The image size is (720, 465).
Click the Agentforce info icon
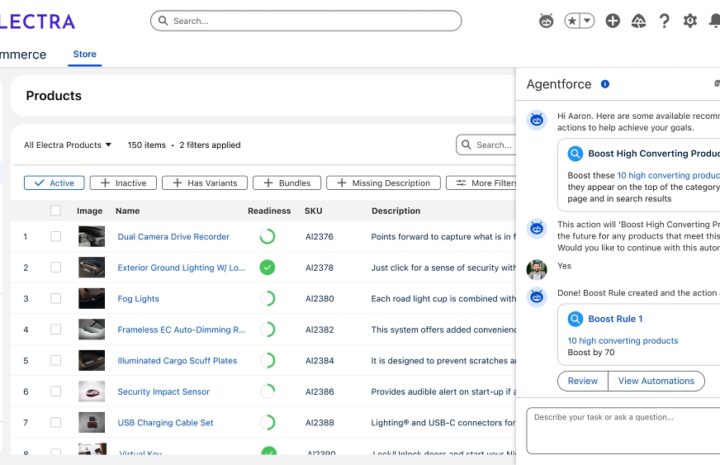(605, 84)
